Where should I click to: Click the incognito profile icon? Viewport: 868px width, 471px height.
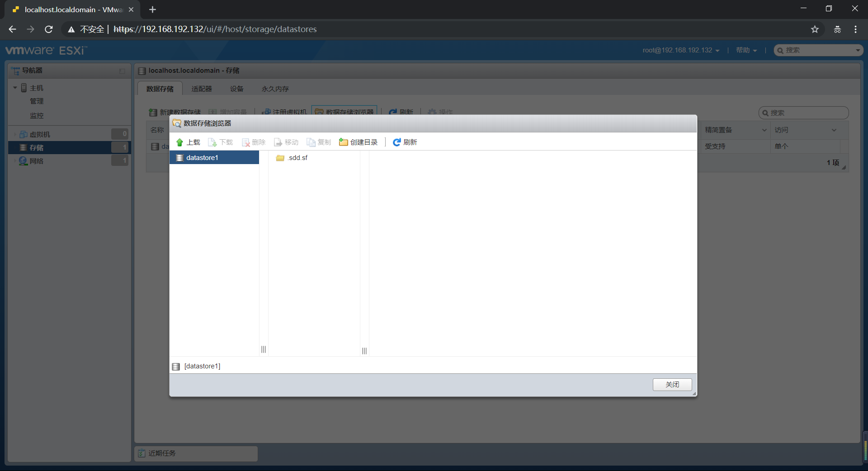point(837,29)
